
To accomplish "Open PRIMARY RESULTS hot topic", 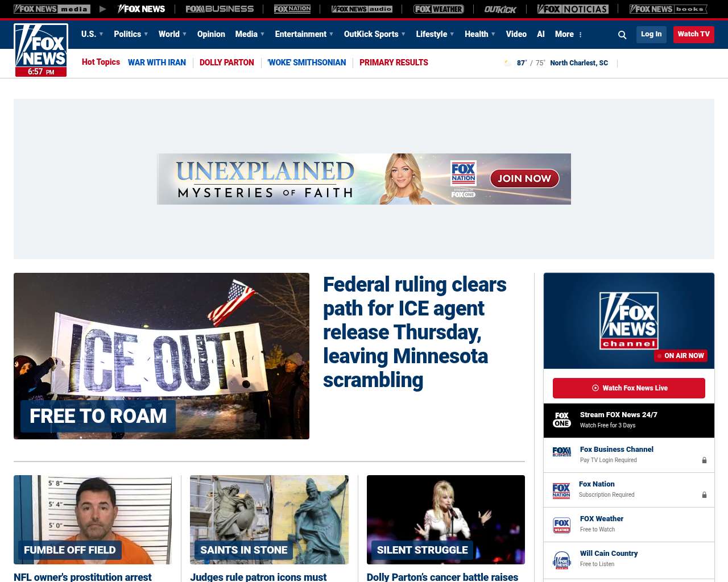I will (394, 63).
